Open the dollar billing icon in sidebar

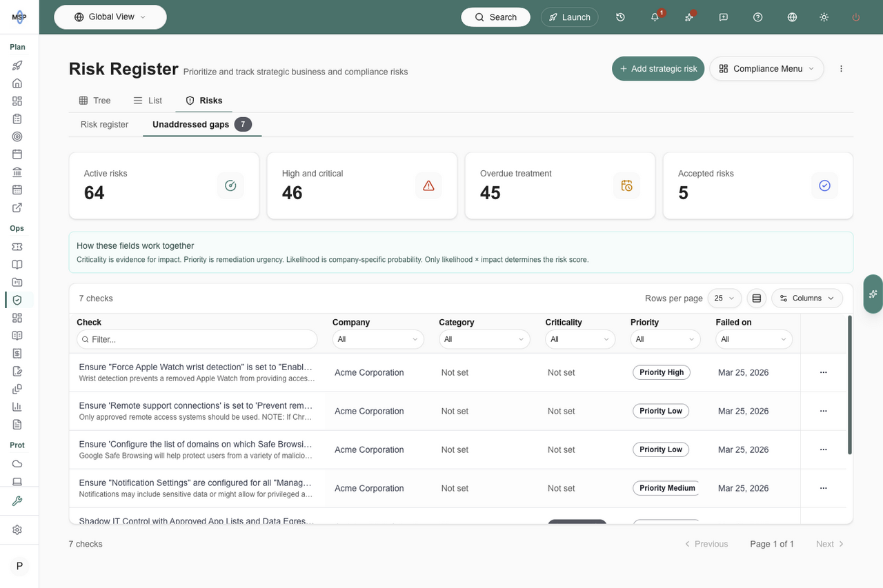tap(17, 353)
